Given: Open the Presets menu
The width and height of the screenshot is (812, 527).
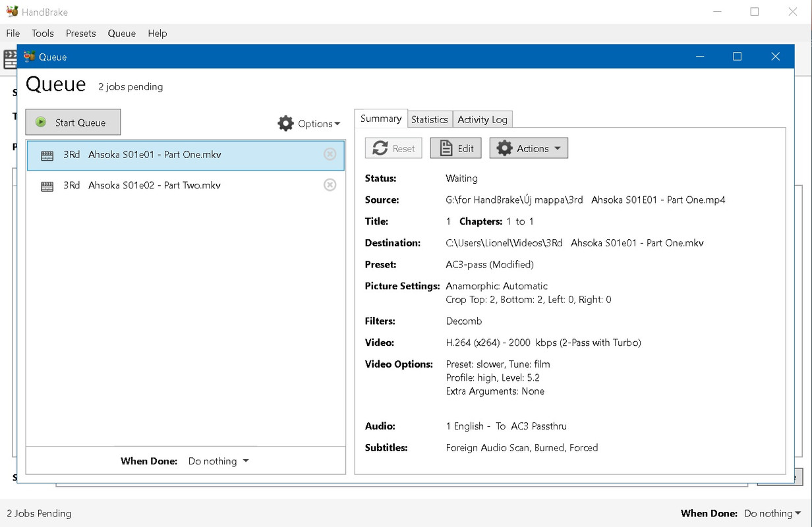Looking at the screenshot, I should 81,33.
